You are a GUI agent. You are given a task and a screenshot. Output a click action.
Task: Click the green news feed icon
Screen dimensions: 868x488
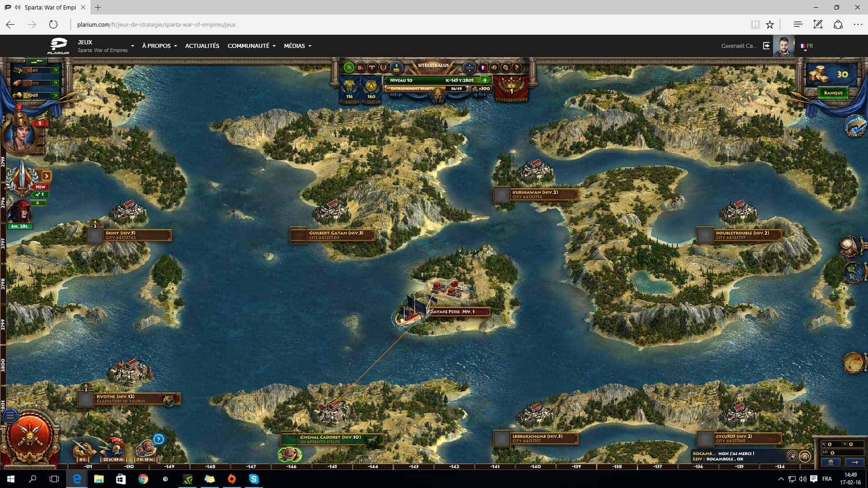point(349,68)
